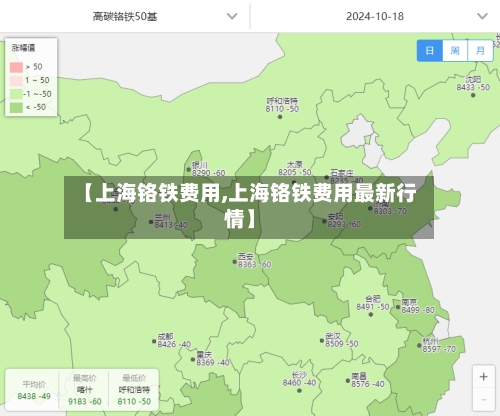Screen dimensions: 500x416
Task: Select the 武汉 city marker dot
Action: coord(322,341)
